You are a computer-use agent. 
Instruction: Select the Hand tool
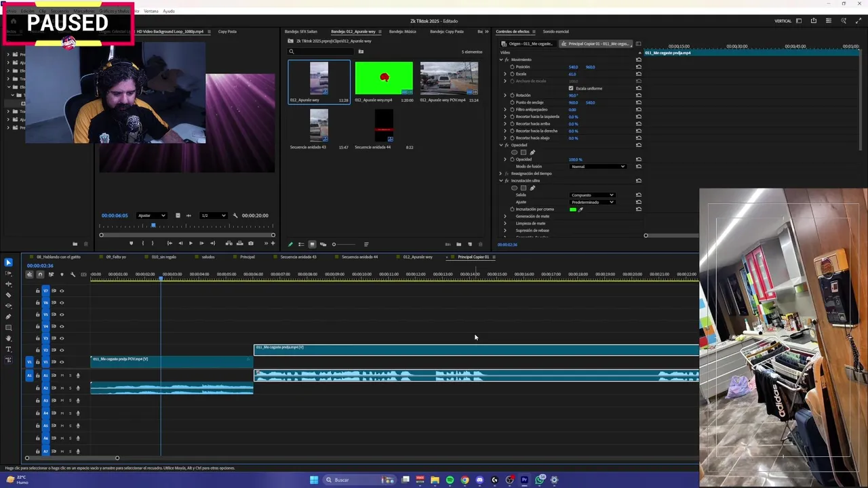tap(8, 338)
